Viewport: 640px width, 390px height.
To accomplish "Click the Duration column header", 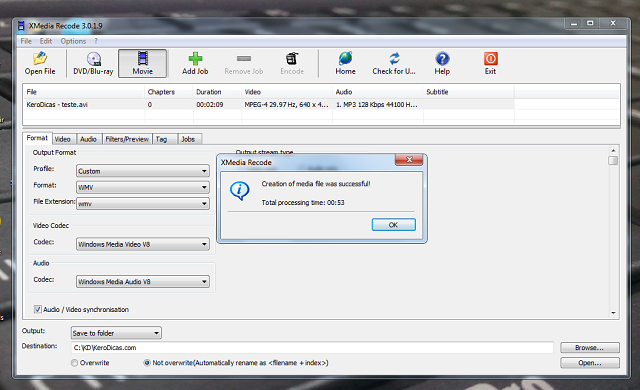I will (217, 92).
